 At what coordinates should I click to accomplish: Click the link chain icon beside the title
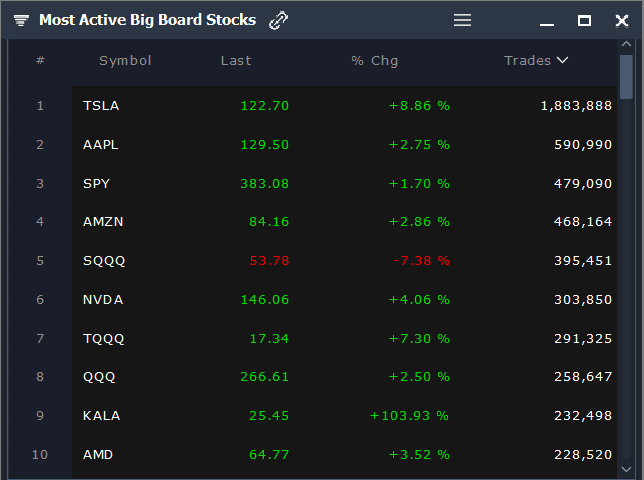[279, 21]
